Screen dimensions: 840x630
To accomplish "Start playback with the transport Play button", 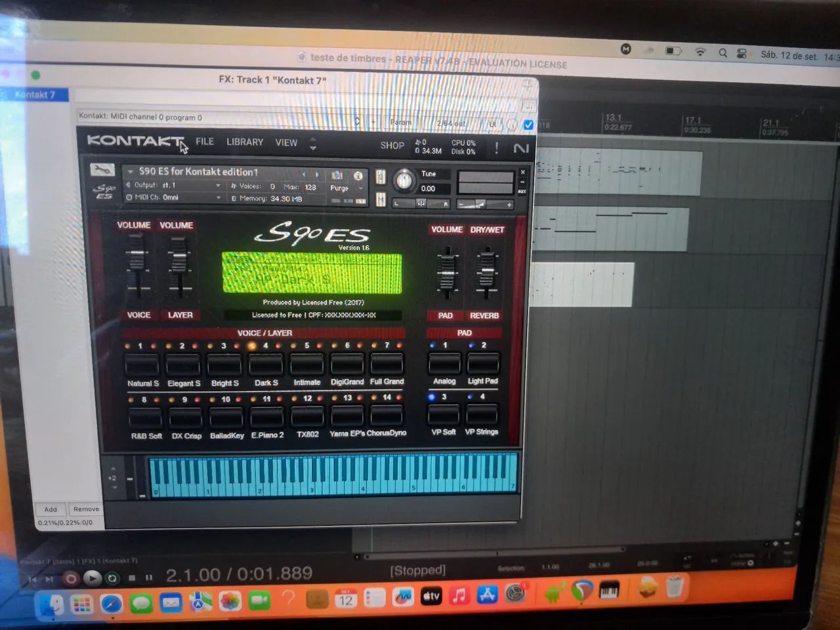I will coord(93,577).
